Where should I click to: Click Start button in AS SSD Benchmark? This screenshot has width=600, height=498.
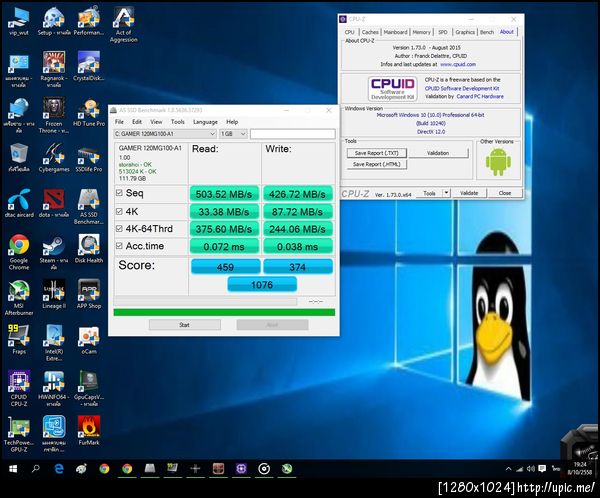184,325
